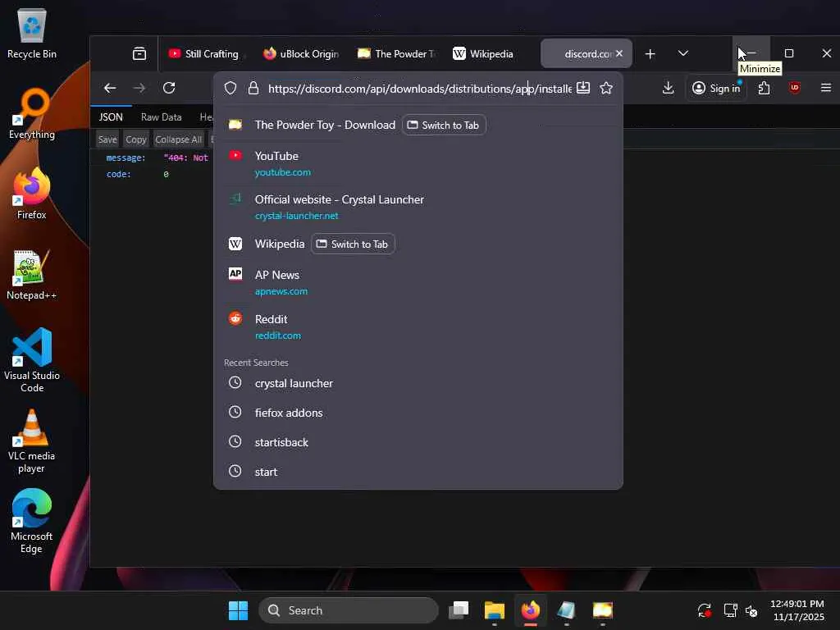Select the AP News suggestion
Image resolution: width=840 pixels, height=630 pixels.
(418, 282)
